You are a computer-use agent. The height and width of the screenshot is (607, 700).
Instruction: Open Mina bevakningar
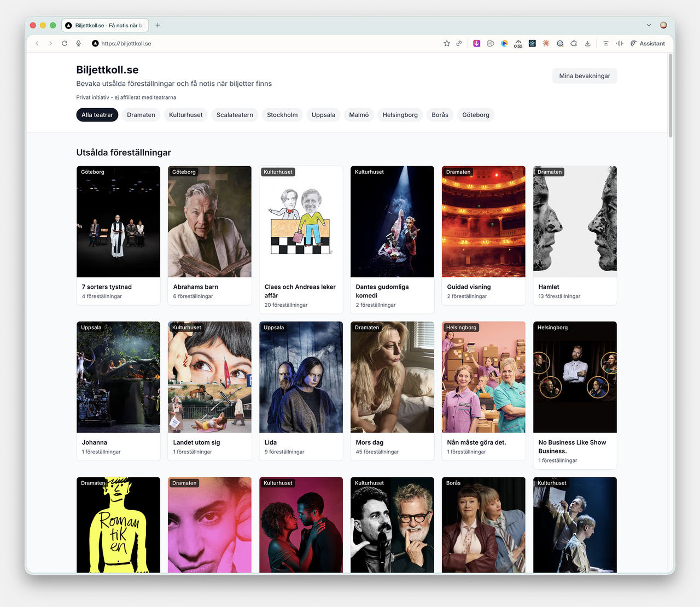584,76
